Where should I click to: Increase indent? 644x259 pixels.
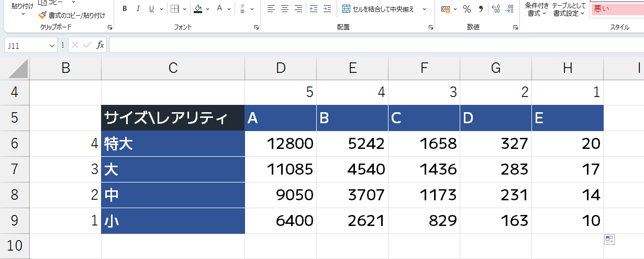327,8
